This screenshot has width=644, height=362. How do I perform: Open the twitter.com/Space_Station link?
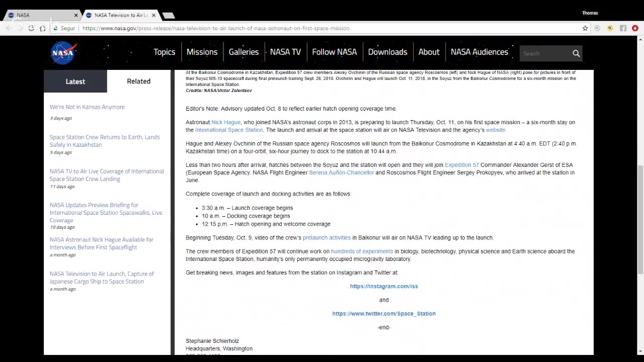(x=384, y=314)
